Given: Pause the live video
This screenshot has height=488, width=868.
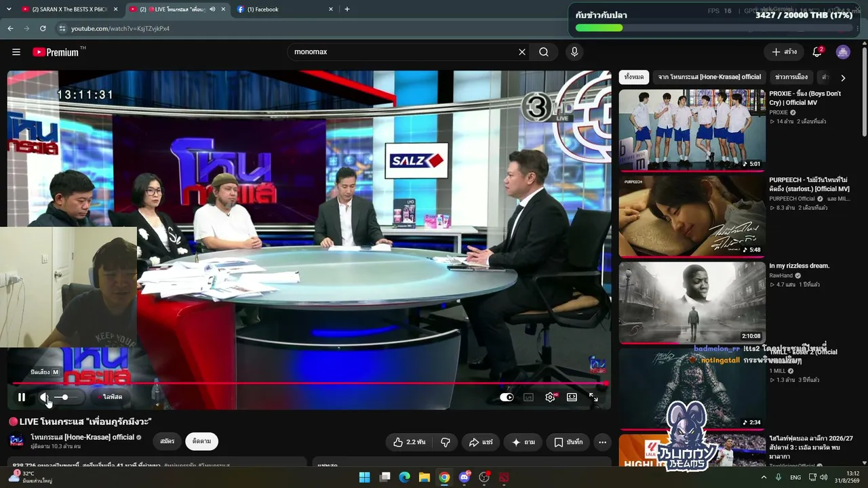Looking at the screenshot, I should click(x=22, y=397).
